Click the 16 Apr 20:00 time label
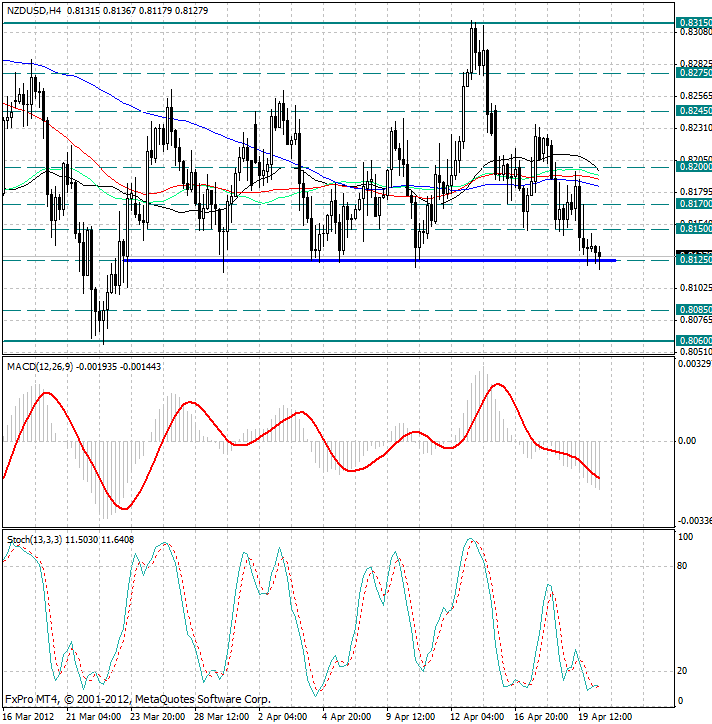The image size is (712, 724). (x=541, y=717)
